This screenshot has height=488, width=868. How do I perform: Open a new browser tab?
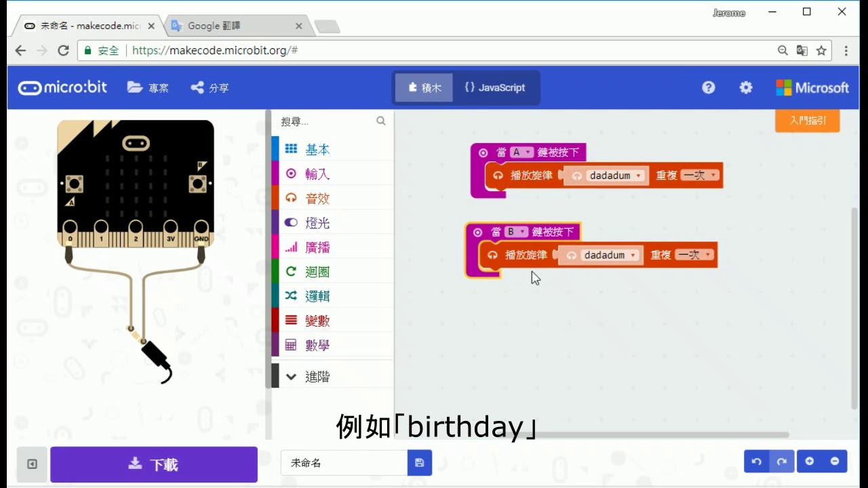click(x=328, y=26)
